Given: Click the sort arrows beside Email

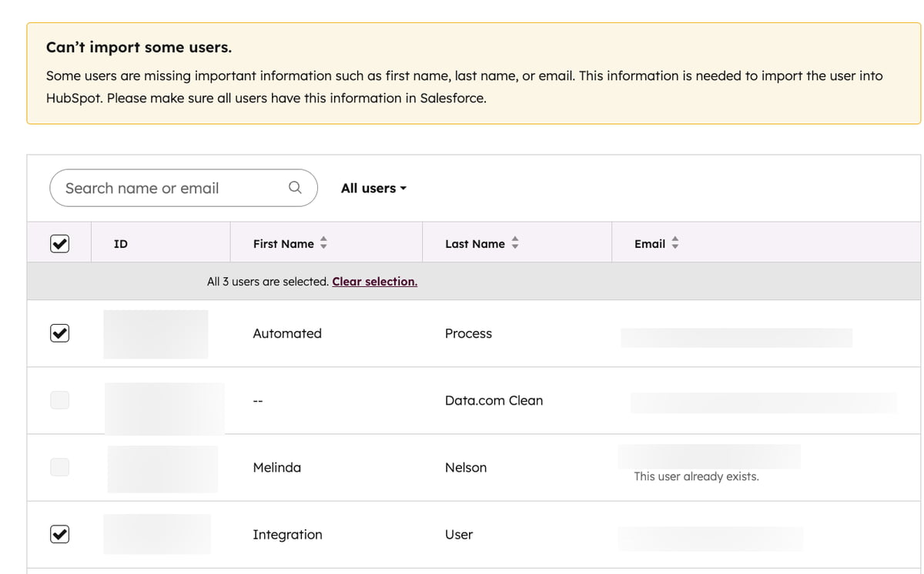Looking at the screenshot, I should click(675, 243).
